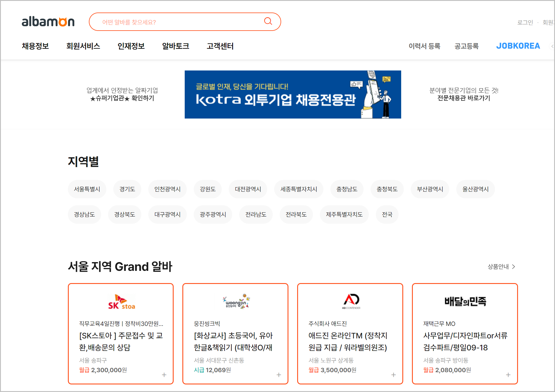This screenshot has height=392, width=555.
Task: Click the plus icon on 웅진씽크빅 card
Action: [x=279, y=375]
